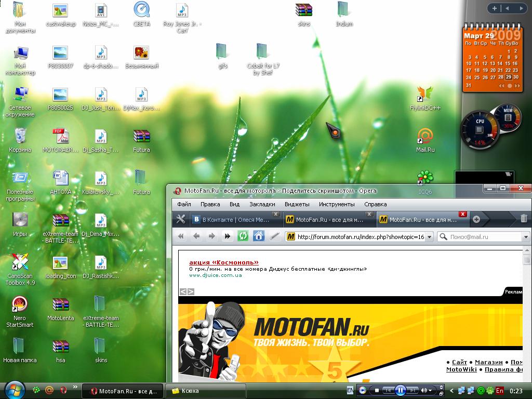Select day 15 in the calendar gadget

point(508,63)
